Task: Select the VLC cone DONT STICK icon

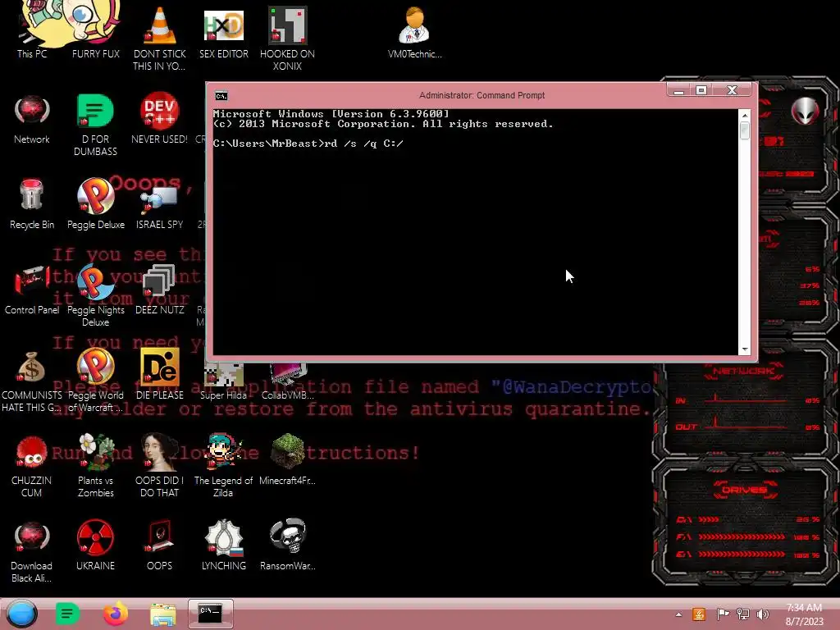Action: 159,39
